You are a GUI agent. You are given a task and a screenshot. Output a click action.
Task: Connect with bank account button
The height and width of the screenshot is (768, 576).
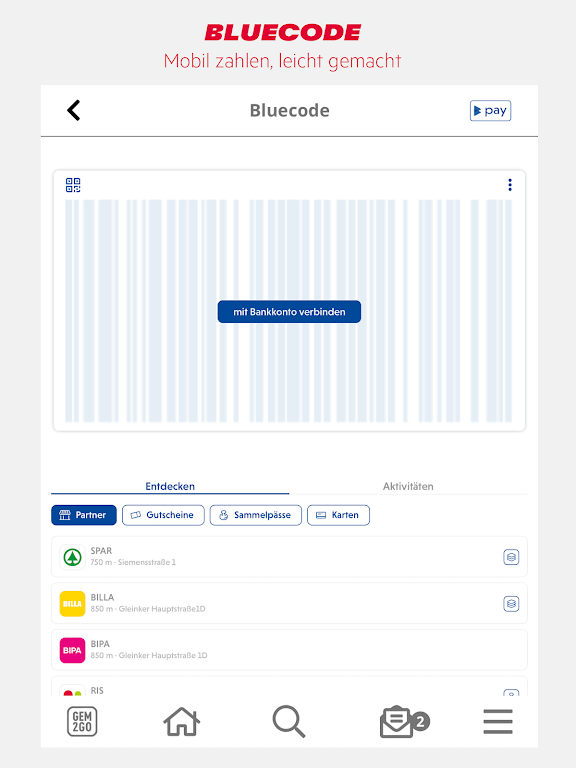289,312
